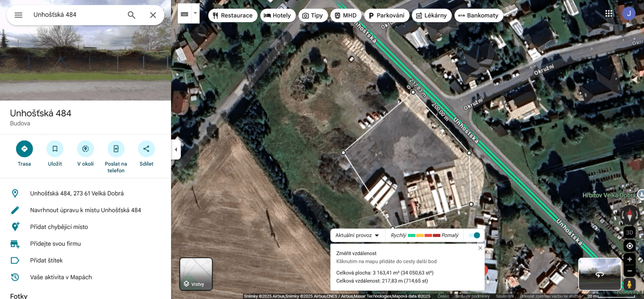Select the MHD transit chip
The width and height of the screenshot is (644, 299).
346,15
